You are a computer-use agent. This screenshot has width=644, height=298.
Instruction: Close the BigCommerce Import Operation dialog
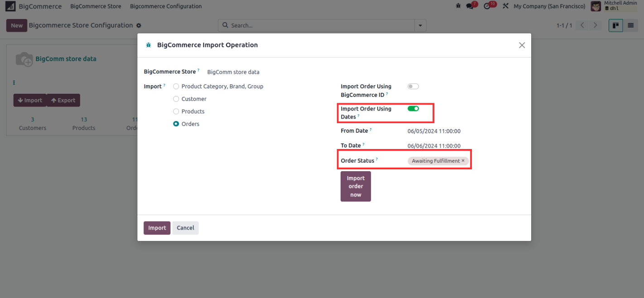[x=522, y=45]
